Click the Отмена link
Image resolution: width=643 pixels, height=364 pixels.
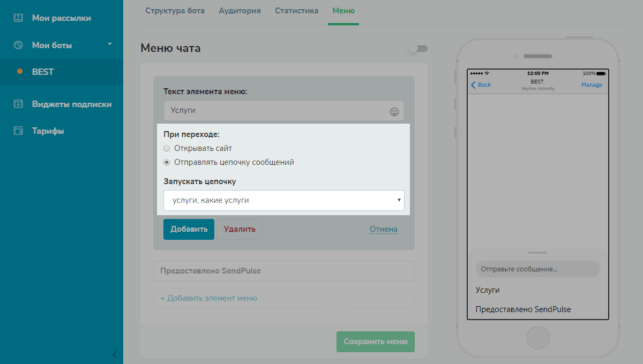pos(383,229)
